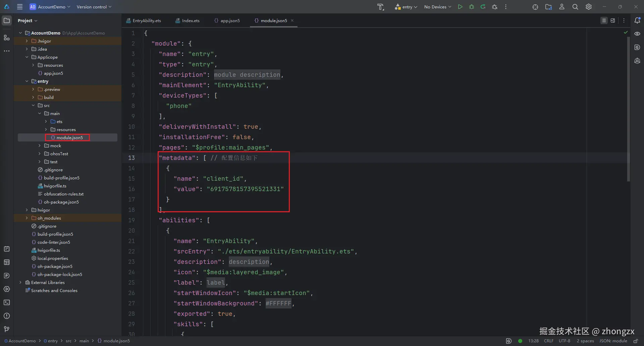Debug the entry configuration
Image resolution: width=644 pixels, height=346 pixels.
[472, 7]
